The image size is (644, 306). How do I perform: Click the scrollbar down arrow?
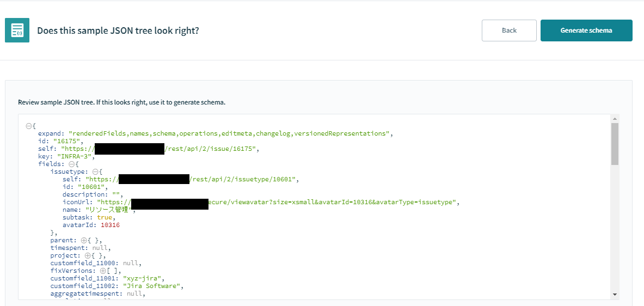point(615,295)
